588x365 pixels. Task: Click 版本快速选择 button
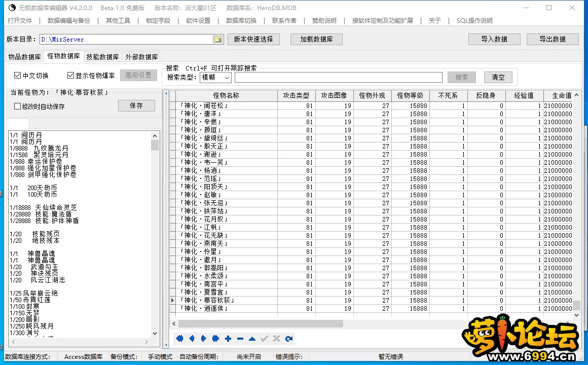[x=253, y=39]
